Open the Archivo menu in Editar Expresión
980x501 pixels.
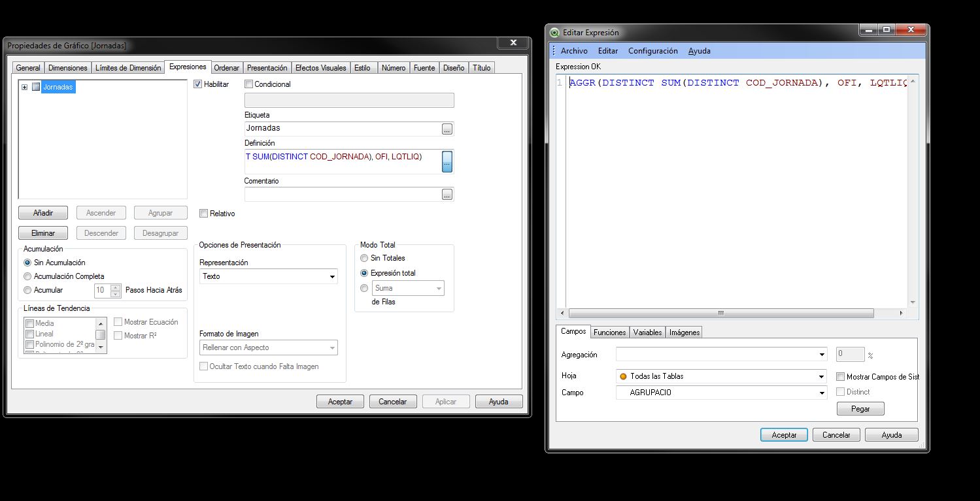coord(574,51)
